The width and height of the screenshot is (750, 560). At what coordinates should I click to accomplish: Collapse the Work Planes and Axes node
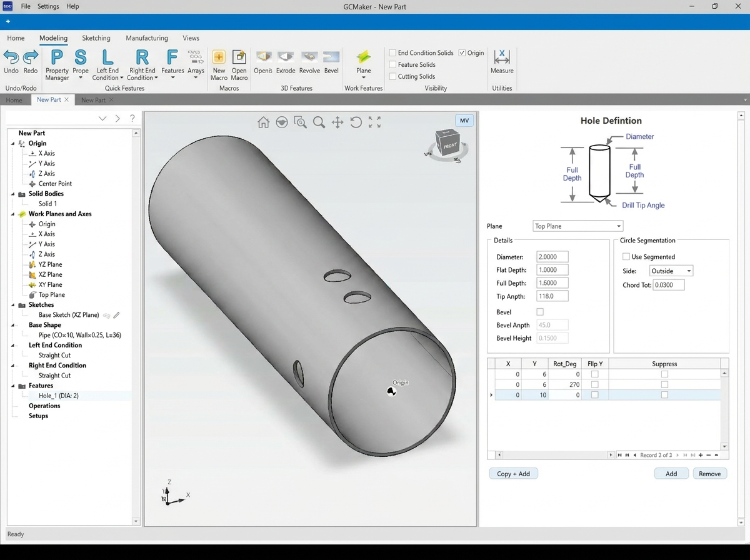[x=13, y=214]
